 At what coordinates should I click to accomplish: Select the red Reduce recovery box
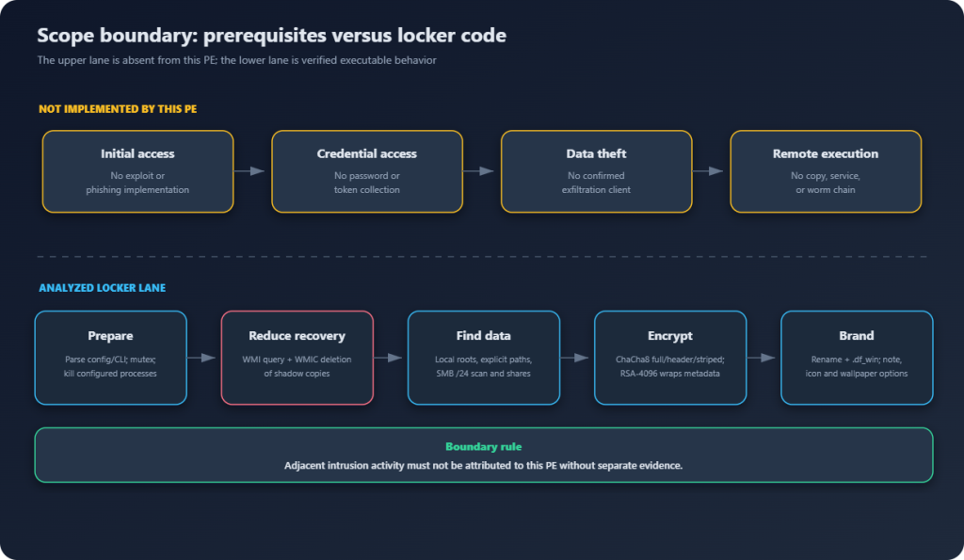[x=297, y=358]
